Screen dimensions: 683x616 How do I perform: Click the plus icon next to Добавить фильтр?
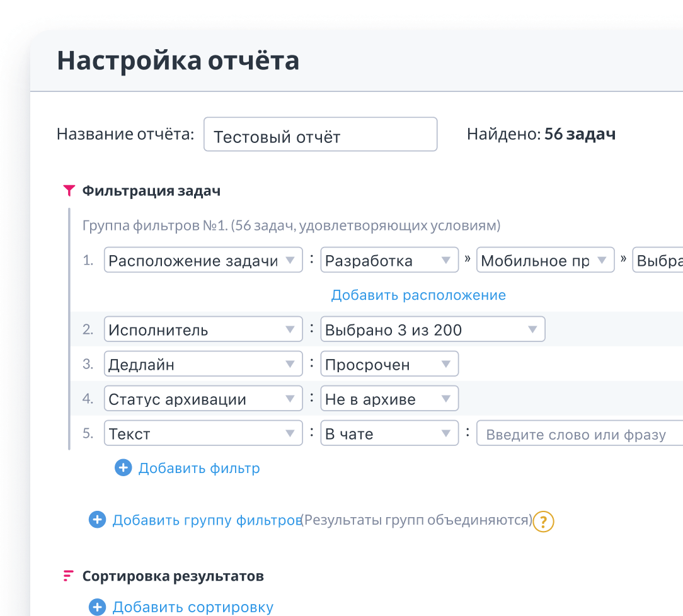(x=123, y=467)
